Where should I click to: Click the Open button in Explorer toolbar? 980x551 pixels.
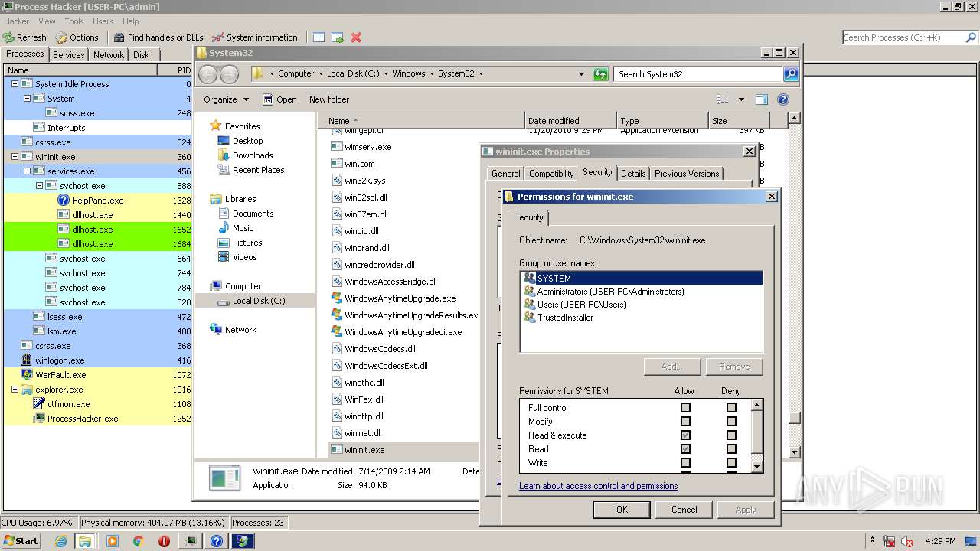pyautogui.click(x=279, y=99)
